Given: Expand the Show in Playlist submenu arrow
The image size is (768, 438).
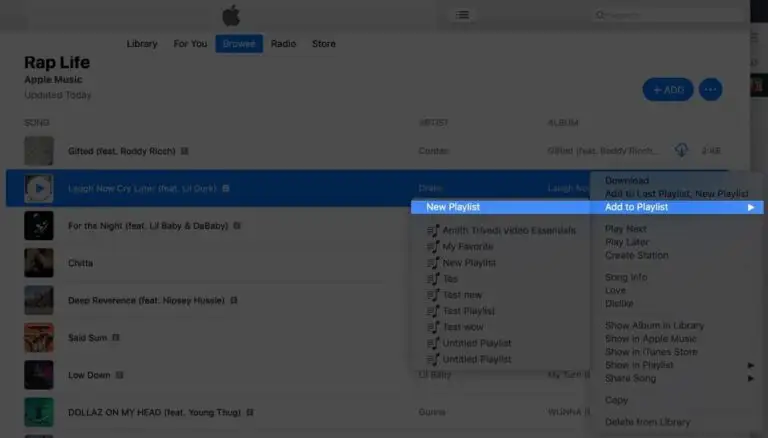Looking at the screenshot, I should [x=750, y=365].
